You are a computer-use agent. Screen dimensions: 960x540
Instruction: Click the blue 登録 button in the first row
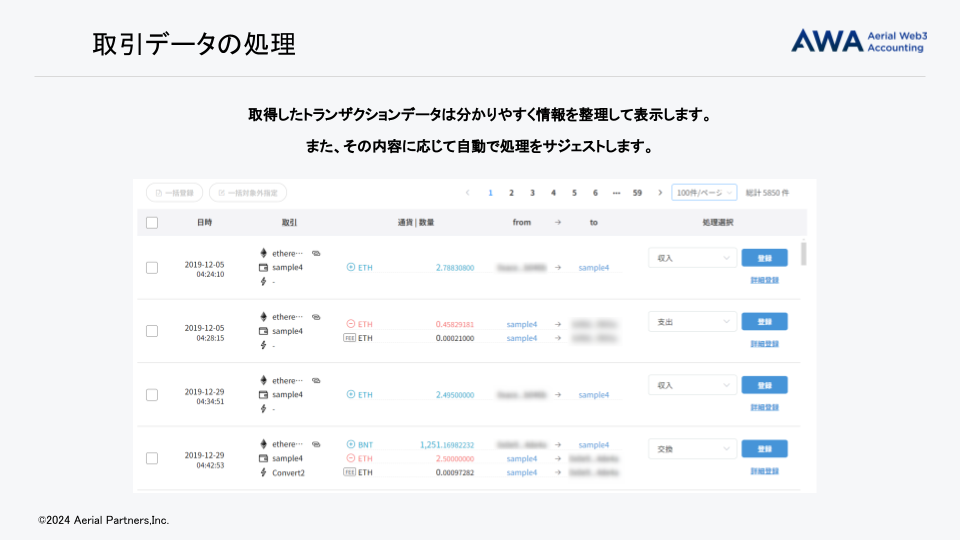coord(764,258)
